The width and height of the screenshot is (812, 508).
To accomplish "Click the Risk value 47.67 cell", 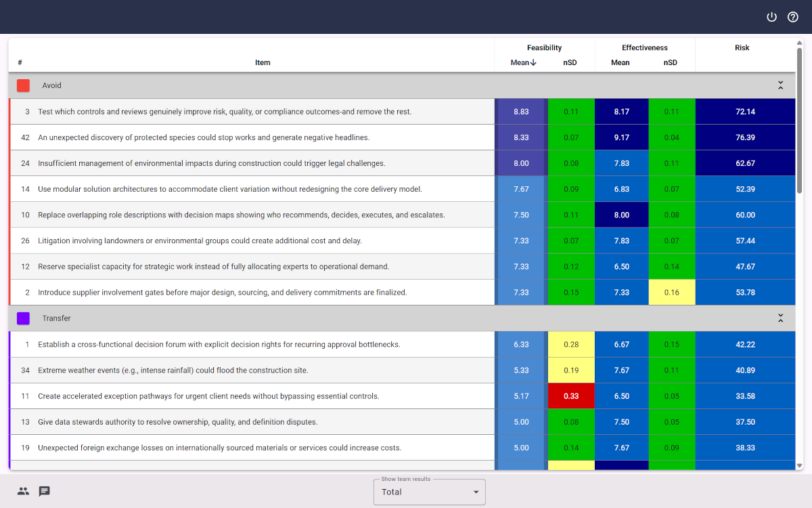I will click(x=745, y=266).
